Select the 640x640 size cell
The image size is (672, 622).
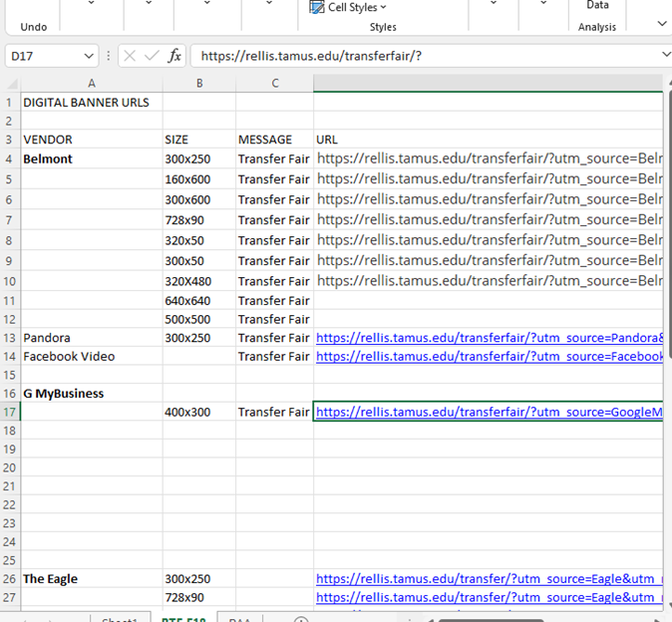[199, 301]
